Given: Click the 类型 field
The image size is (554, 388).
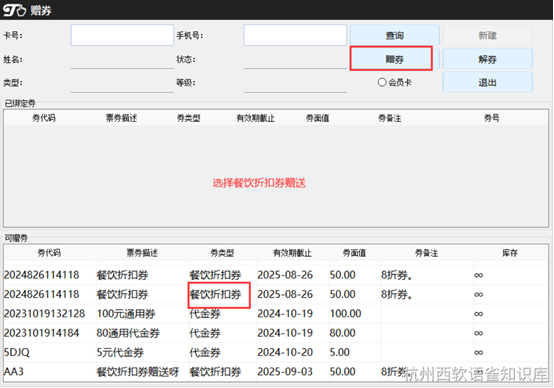Looking at the screenshot, I should (122, 83).
